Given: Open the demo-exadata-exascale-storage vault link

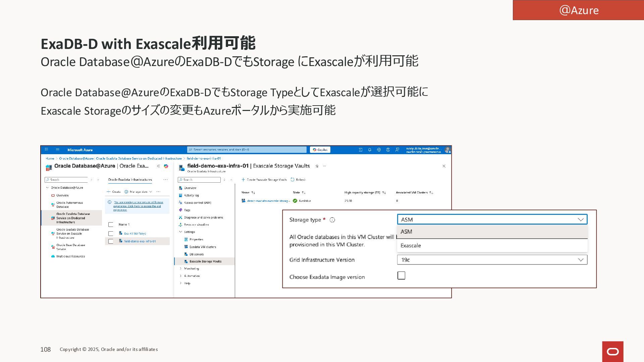Looking at the screenshot, I should pos(268,201).
